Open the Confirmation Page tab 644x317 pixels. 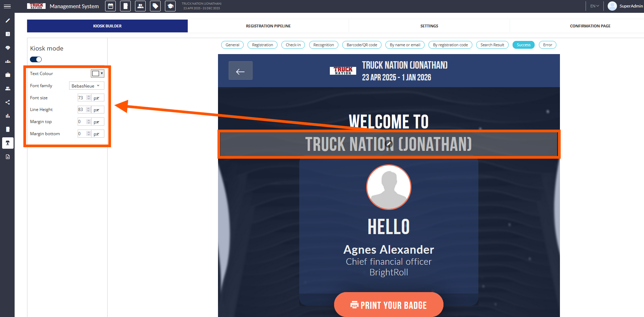[x=590, y=26]
